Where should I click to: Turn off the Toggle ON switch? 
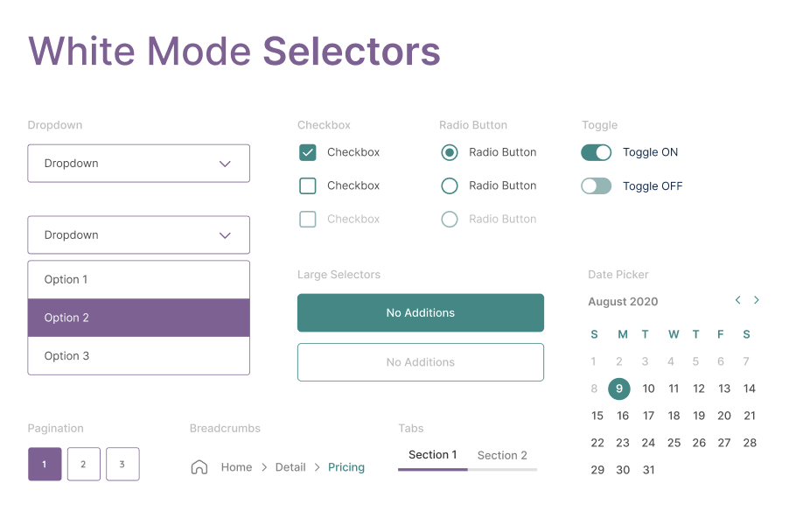(x=597, y=152)
